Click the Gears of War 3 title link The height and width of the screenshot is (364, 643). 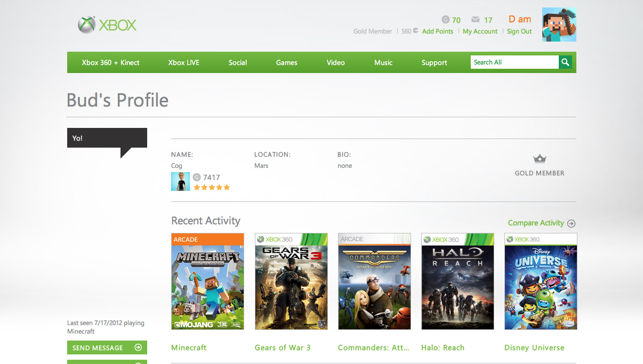283,347
